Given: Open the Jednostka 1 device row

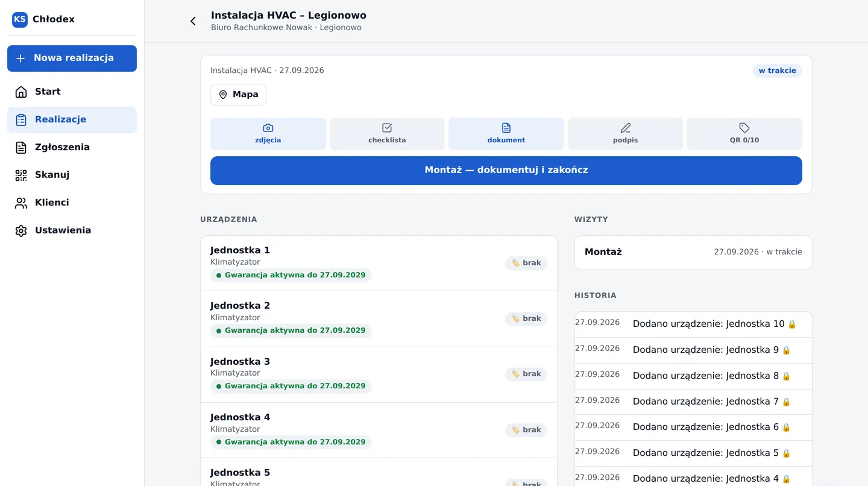Looking at the screenshot, I should [x=379, y=264].
